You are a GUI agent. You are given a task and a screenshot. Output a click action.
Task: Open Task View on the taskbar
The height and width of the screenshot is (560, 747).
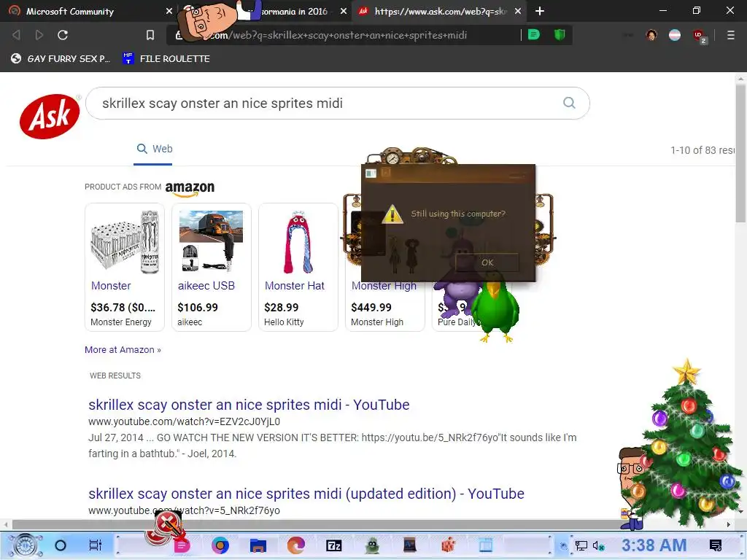point(96,545)
